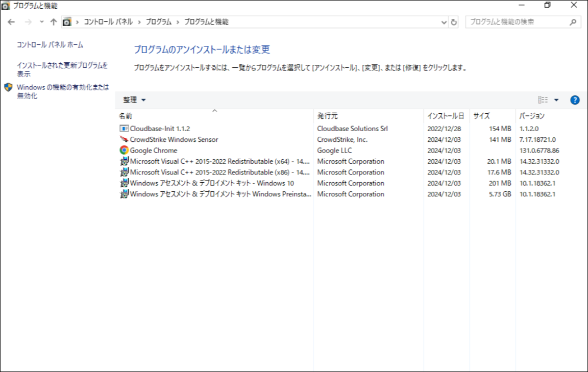Click size value 141 MB
This screenshot has height=372, width=588.
(x=500, y=139)
